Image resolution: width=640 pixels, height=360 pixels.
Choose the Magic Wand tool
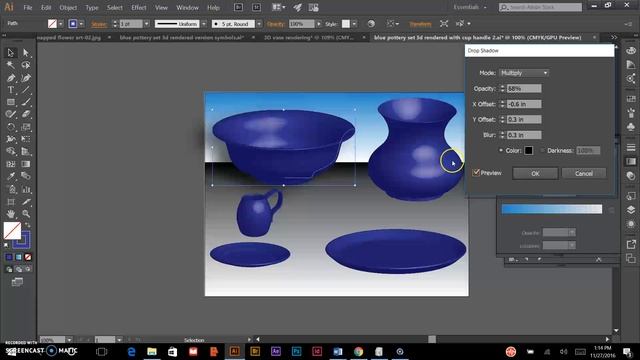tap(11, 65)
